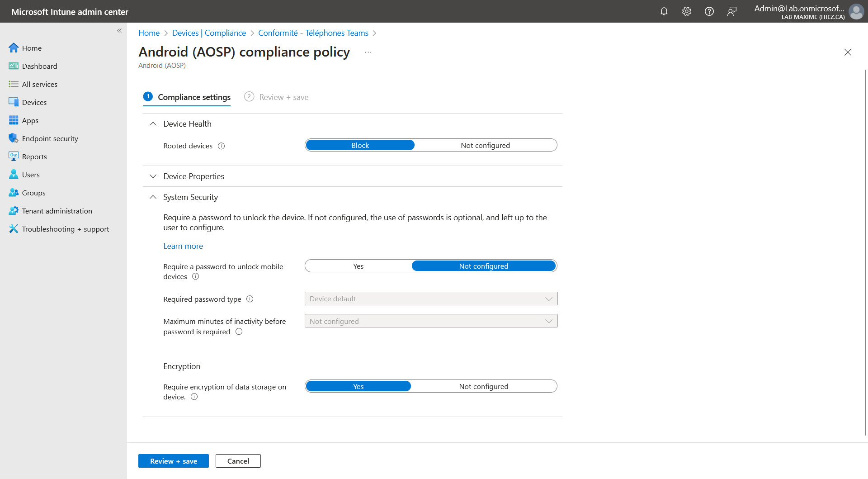The image size is (868, 479).
Task: Set encryption requirement to Not configured
Action: pos(483,386)
